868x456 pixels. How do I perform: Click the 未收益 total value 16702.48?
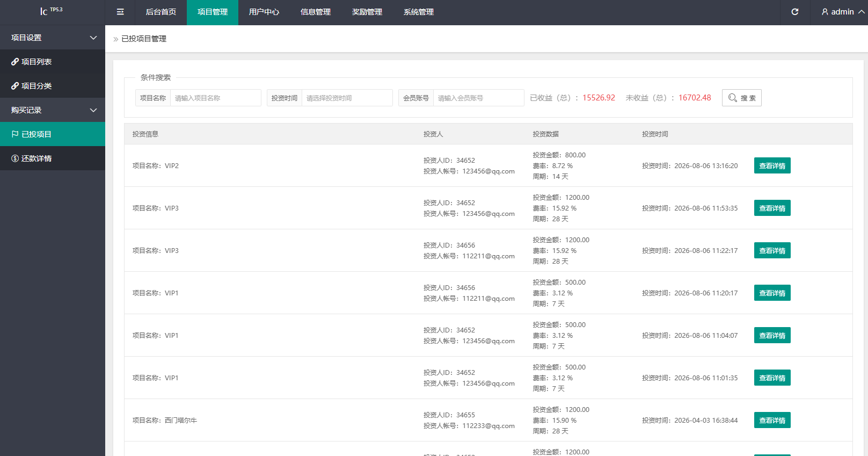tap(695, 98)
